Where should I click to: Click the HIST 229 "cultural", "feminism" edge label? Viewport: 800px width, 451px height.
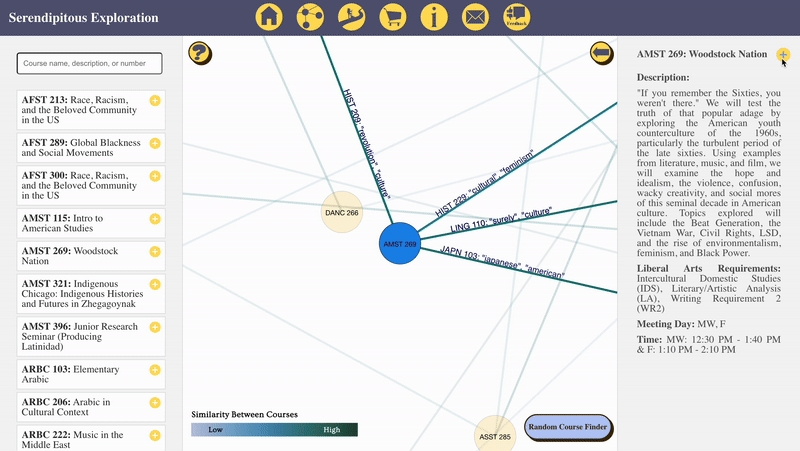[484, 183]
